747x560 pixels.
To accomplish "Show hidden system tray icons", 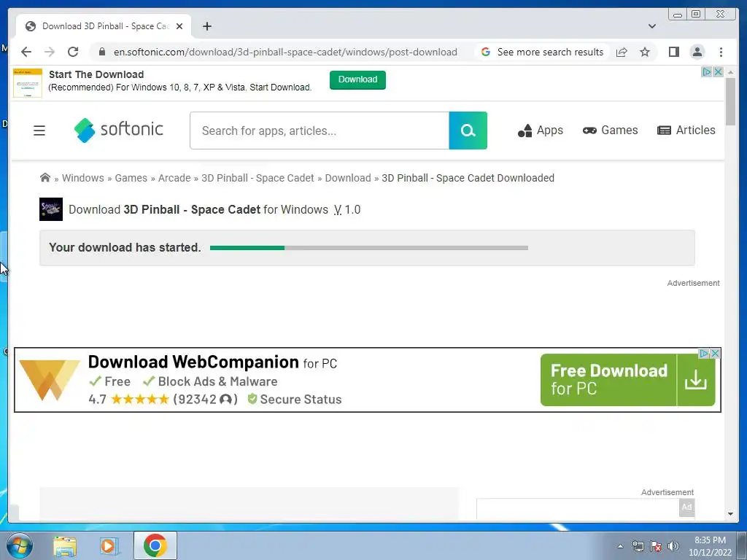I will coord(620,546).
